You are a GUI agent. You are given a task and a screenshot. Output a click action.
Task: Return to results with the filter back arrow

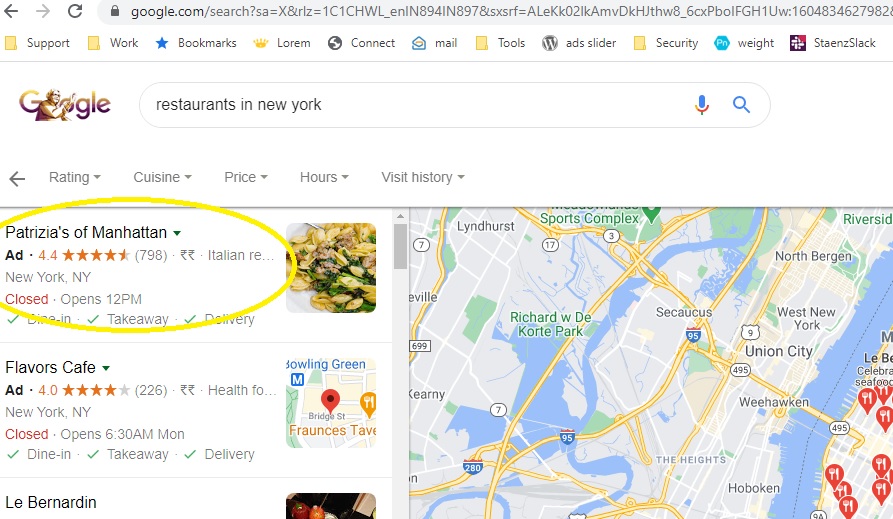17,179
